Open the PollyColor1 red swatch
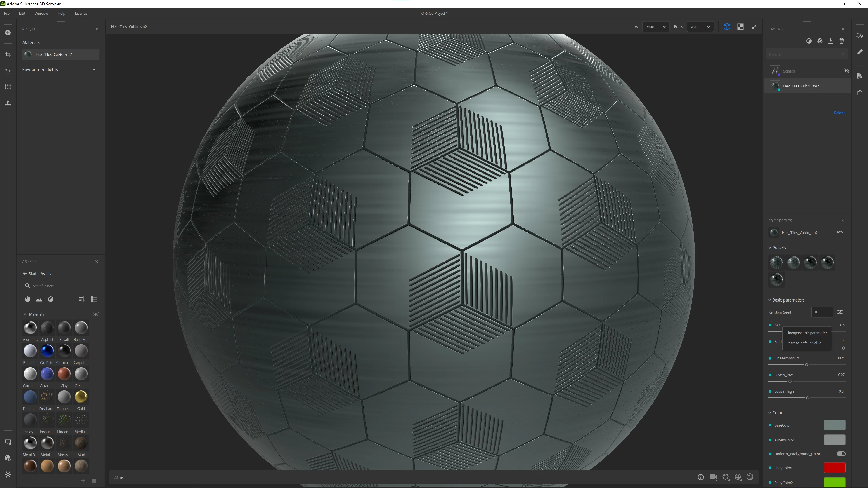 point(834,468)
